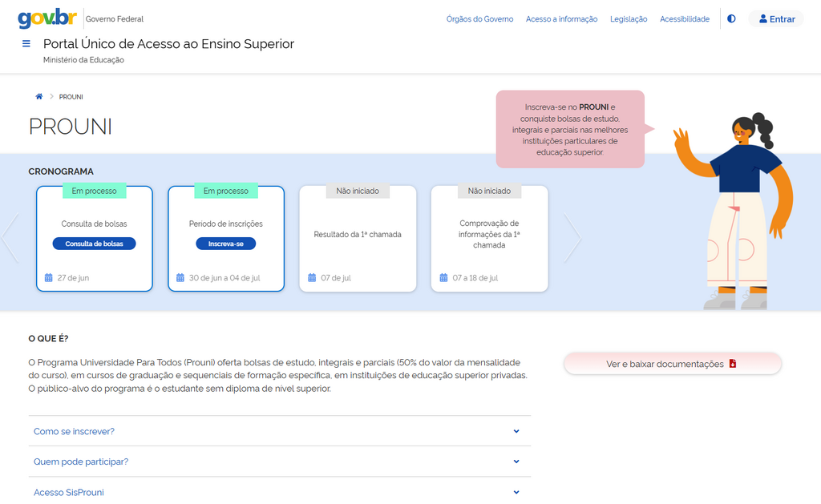821x504 pixels.
Task: Go to previous cronograma cards arrow
Action: tap(10, 238)
